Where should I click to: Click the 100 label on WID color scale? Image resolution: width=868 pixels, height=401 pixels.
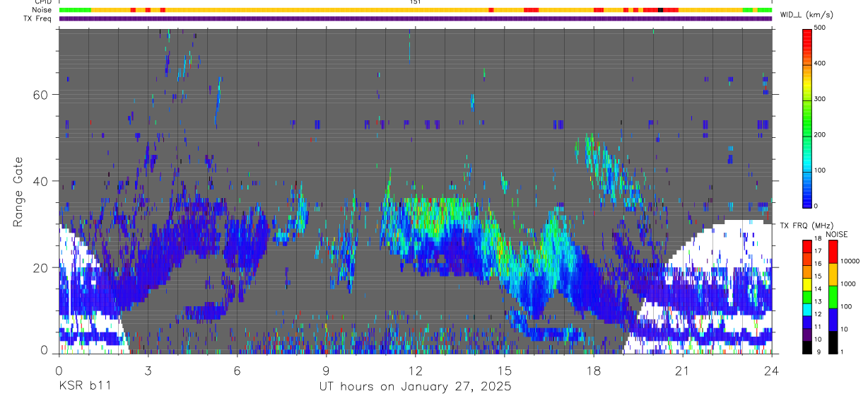click(x=821, y=170)
